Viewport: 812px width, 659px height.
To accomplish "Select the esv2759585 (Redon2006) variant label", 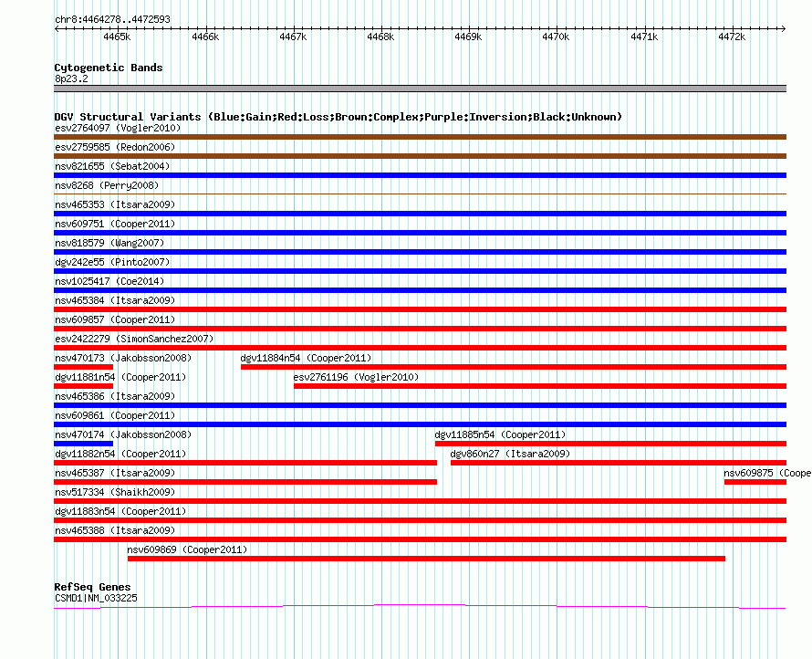I will coord(115,147).
